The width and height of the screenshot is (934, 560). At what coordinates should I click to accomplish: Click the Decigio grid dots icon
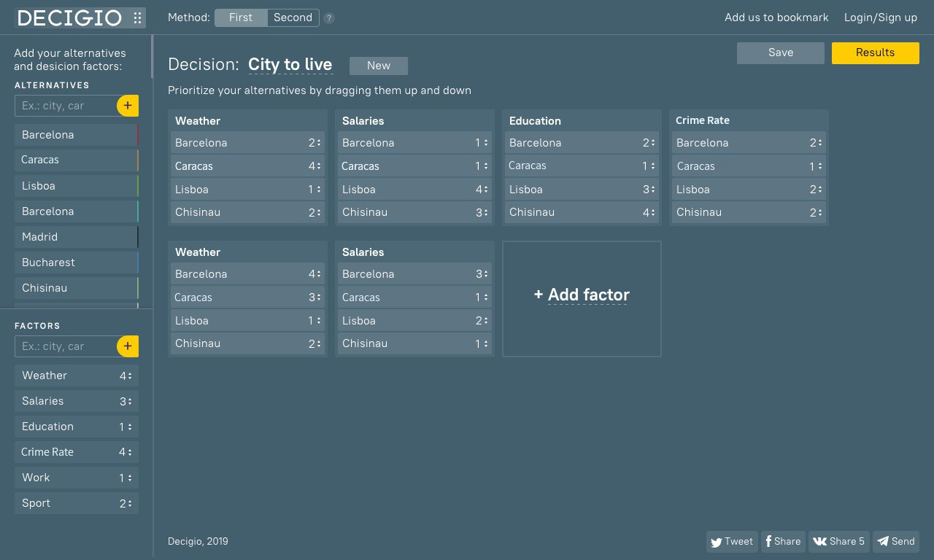pyautogui.click(x=138, y=18)
